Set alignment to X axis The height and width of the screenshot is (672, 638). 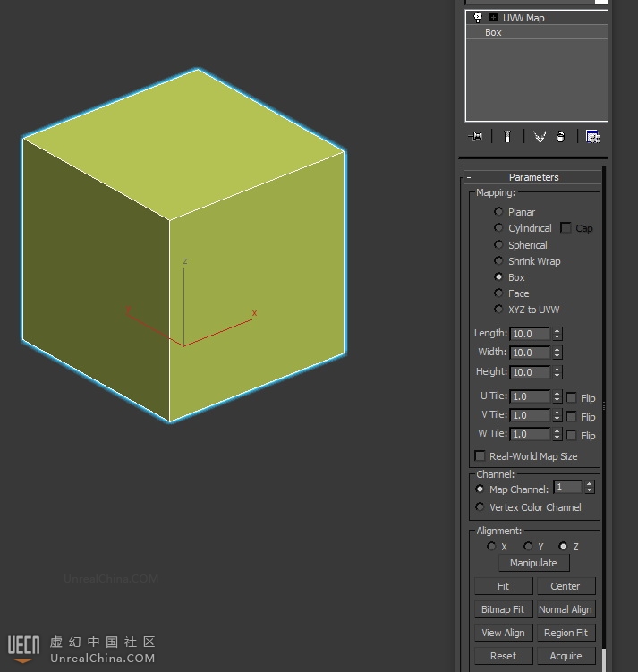491,546
